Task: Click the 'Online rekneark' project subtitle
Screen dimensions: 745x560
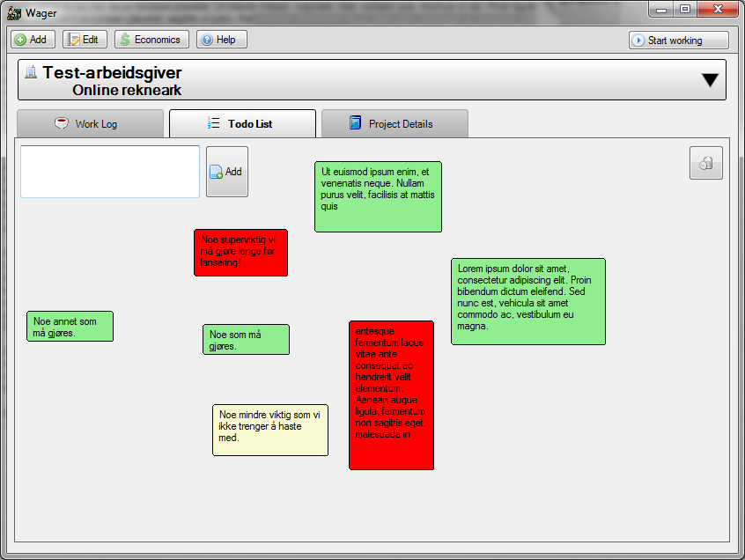Action: [x=127, y=90]
